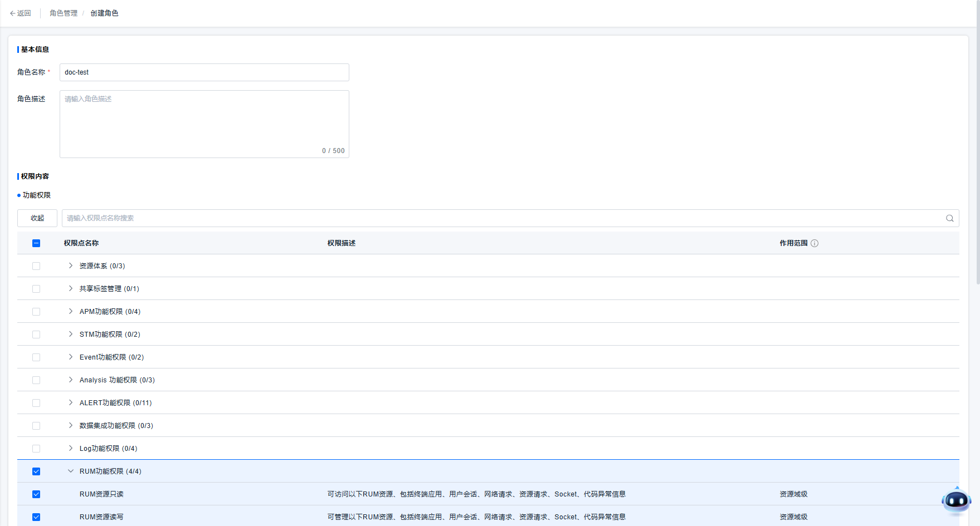Click the permission name search box

click(501, 218)
